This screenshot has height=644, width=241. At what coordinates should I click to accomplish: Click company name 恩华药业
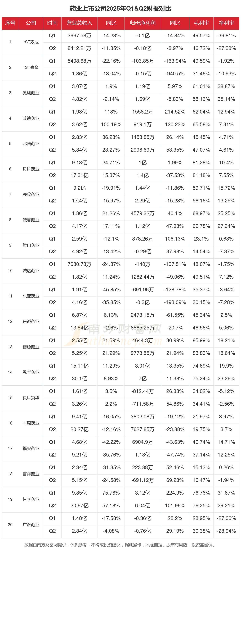tap(31, 372)
